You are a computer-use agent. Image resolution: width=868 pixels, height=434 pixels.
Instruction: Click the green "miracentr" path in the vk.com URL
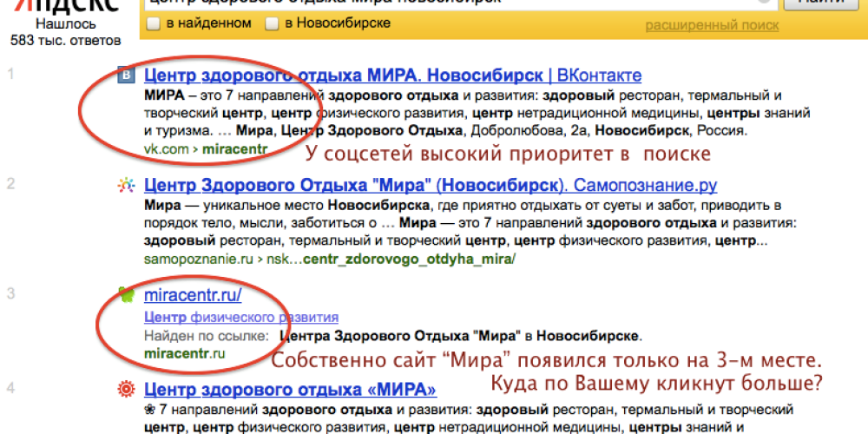point(234,149)
